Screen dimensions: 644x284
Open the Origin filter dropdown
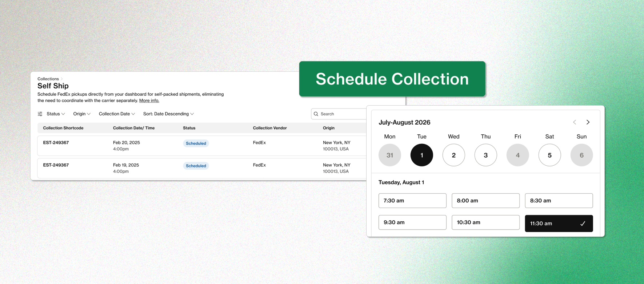pyautogui.click(x=82, y=114)
